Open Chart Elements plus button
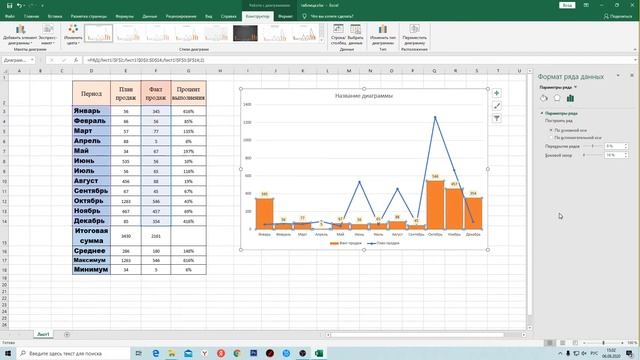640x360 pixels. tap(496, 93)
